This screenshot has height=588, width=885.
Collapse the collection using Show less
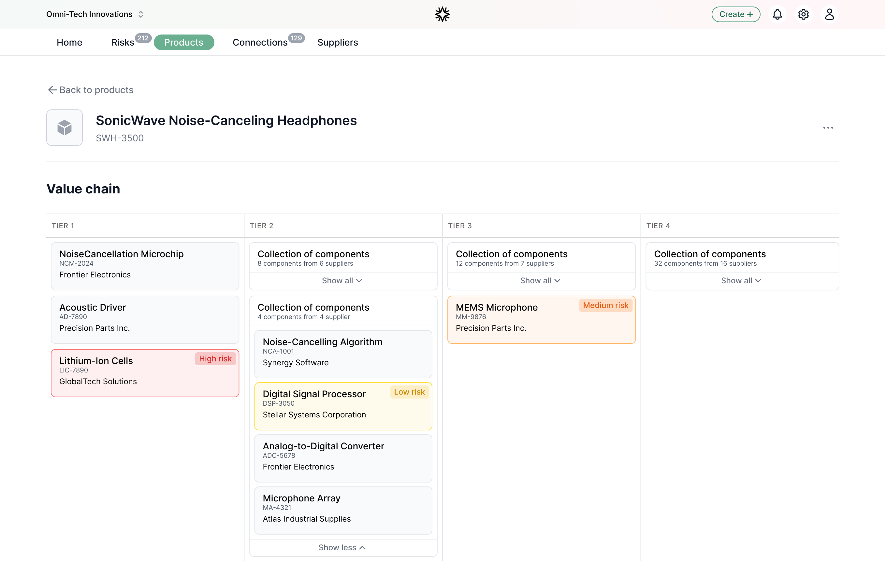click(342, 548)
